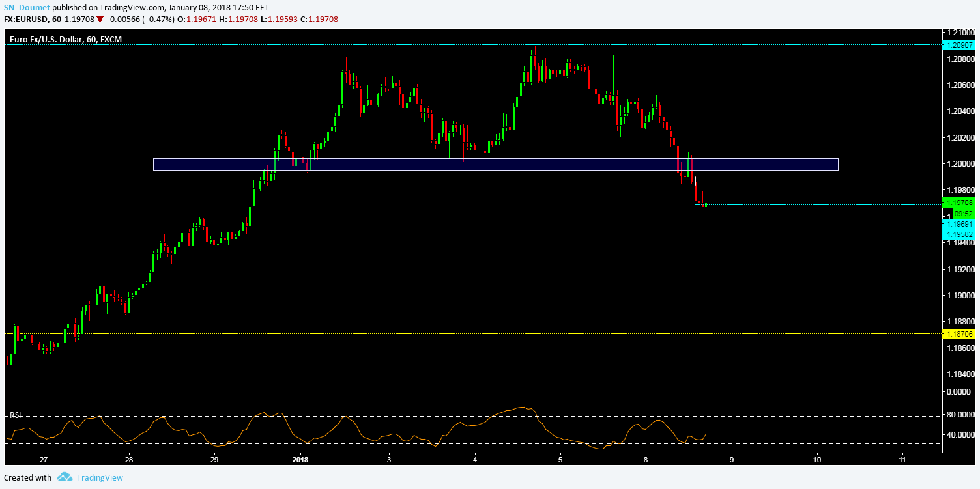Click the 1.21000 price axis value
The height and width of the screenshot is (489, 980).
962,32
